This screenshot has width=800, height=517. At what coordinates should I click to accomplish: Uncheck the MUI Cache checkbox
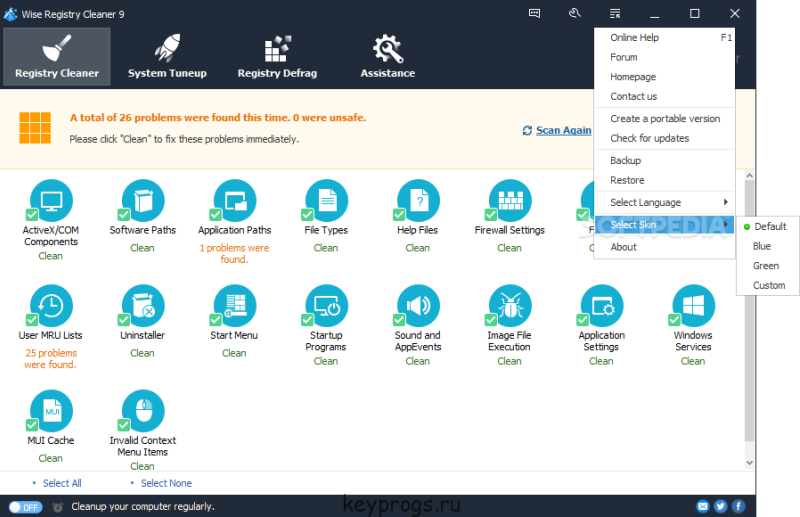pyautogui.click(x=32, y=425)
